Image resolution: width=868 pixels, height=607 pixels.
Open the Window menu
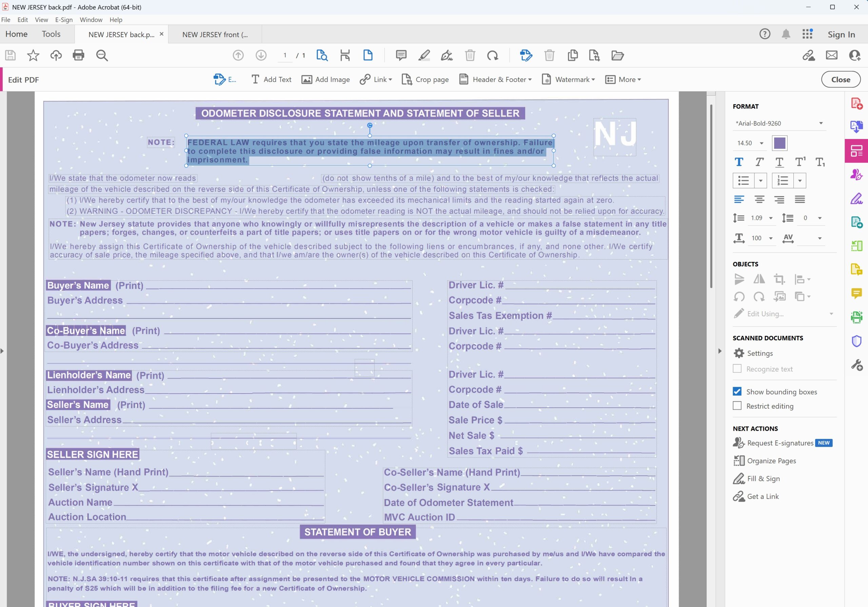point(91,20)
